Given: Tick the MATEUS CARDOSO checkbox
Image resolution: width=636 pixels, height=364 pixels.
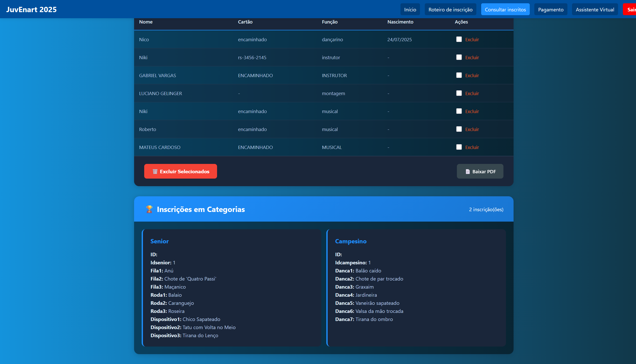Looking at the screenshot, I should [459, 147].
